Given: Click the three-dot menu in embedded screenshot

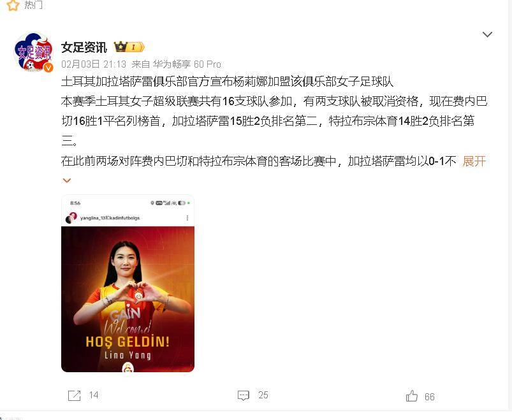Looking at the screenshot, I should (x=187, y=218).
